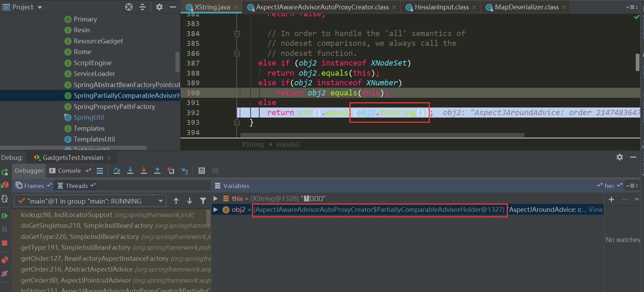Toggle the frames filter funnel icon
The image size is (644, 292).
pyautogui.click(x=203, y=201)
